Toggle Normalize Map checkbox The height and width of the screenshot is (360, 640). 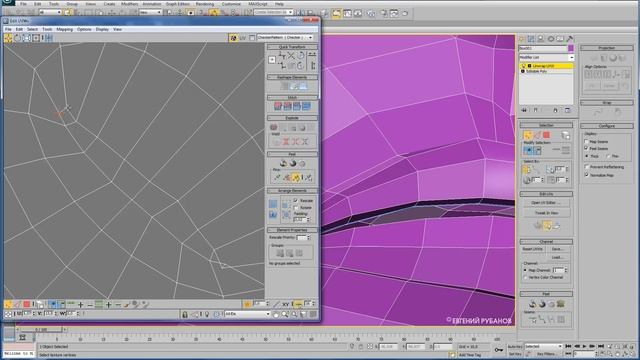[587, 175]
